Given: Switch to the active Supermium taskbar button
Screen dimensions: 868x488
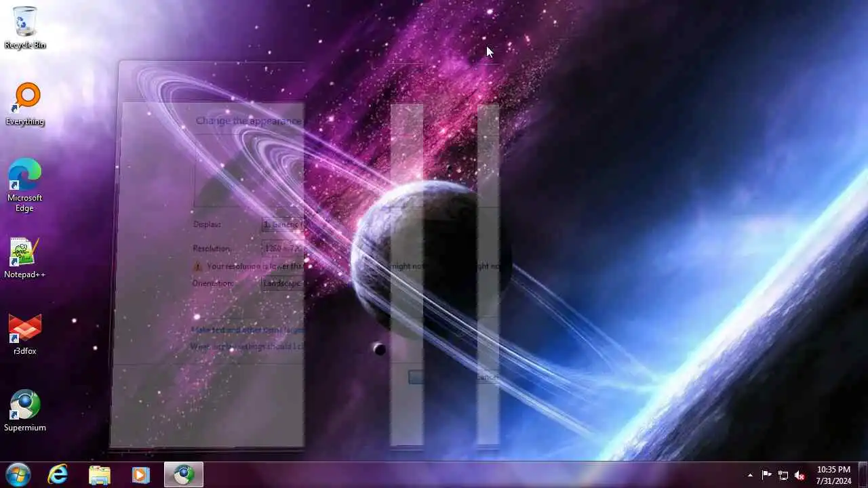Looking at the screenshot, I should tap(183, 474).
